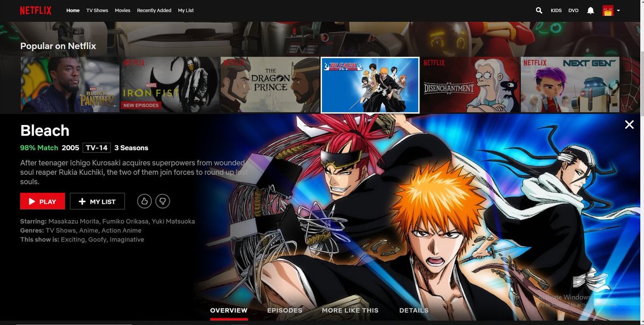Switch to the Episodes tab
644x325 pixels.
tap(284, 310)
